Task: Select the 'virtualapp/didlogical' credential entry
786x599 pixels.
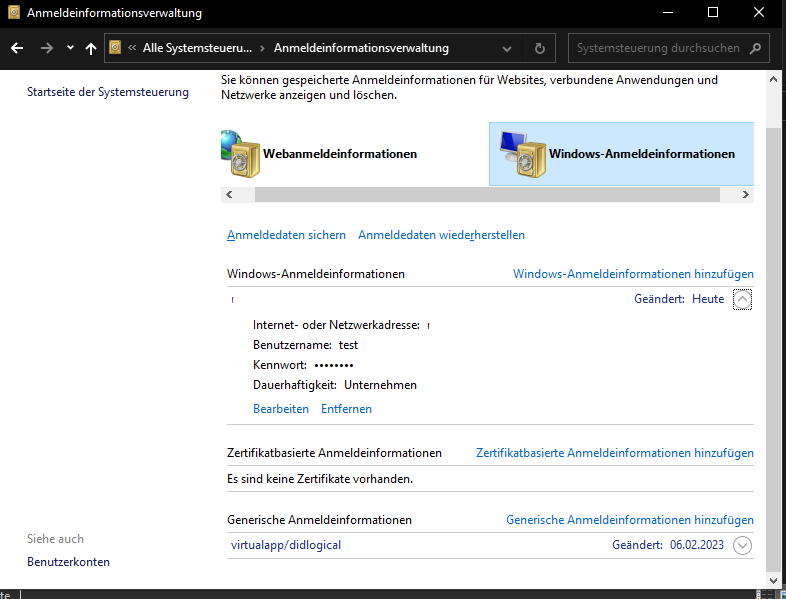Action: pos(286,545)
